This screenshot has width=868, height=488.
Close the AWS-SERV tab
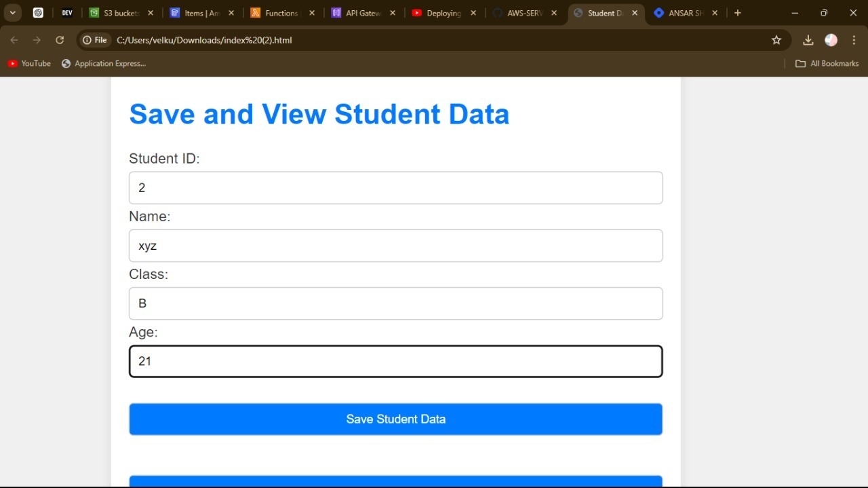554,13
